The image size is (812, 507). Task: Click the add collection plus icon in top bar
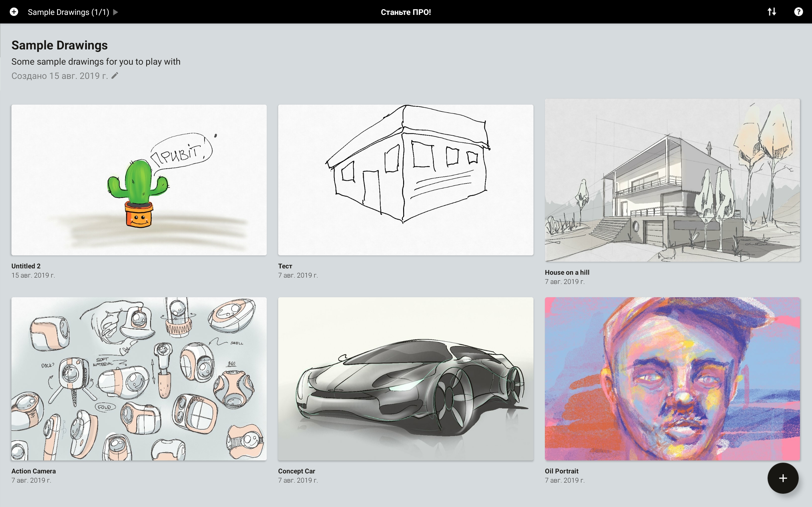[x=14, y=12]
